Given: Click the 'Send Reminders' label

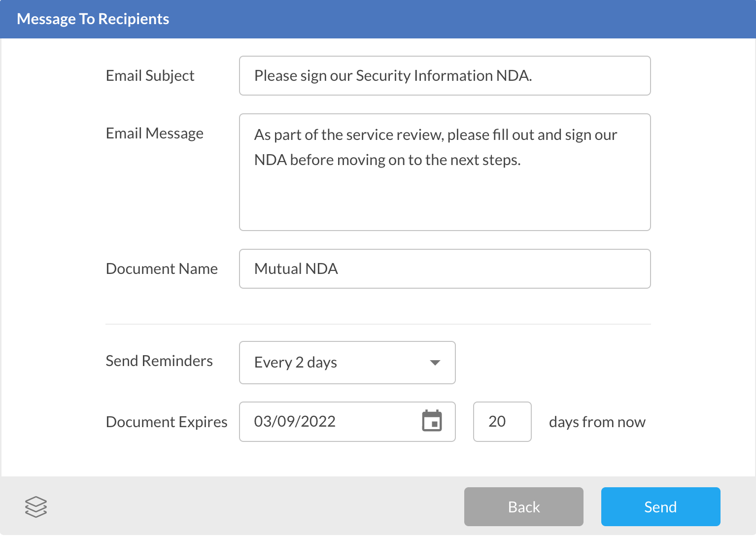Looking at the screenshot, I should tap(159, 361).
